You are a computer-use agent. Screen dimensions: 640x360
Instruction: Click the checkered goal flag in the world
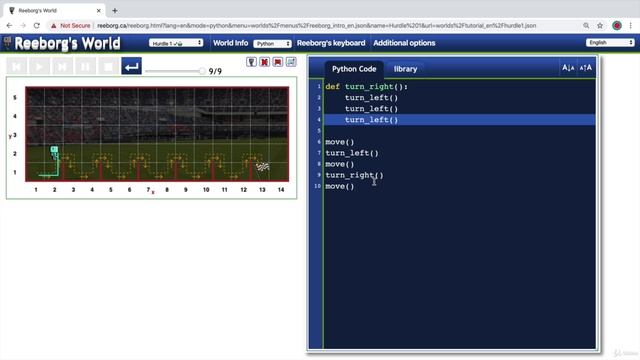click(262, 167)
